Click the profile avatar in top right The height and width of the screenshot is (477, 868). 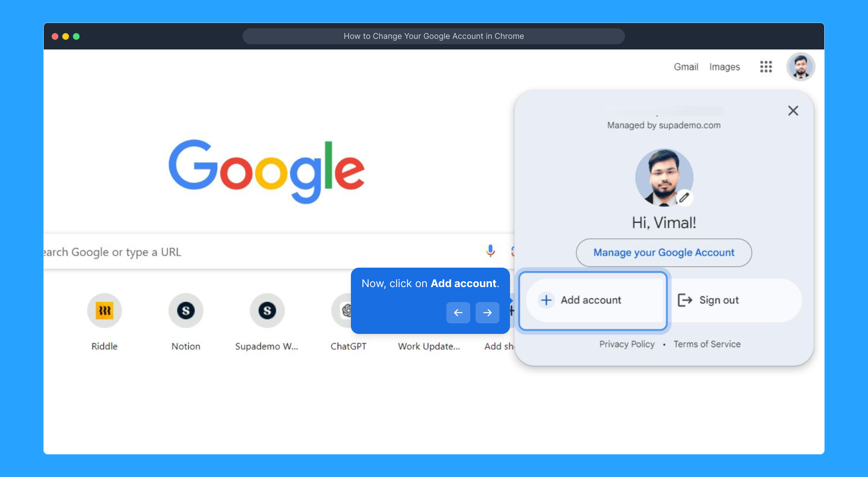click(x=800, y=67)
